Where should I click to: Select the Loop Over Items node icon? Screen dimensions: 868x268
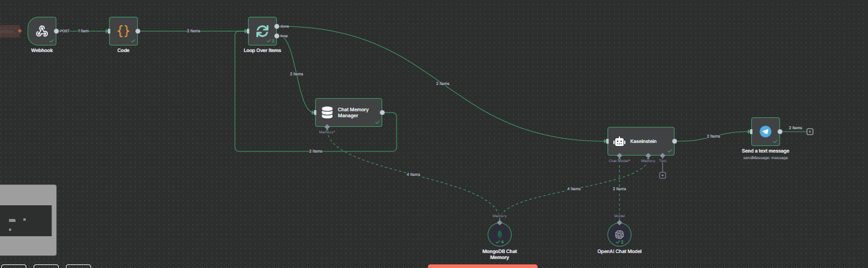[262, 31]
